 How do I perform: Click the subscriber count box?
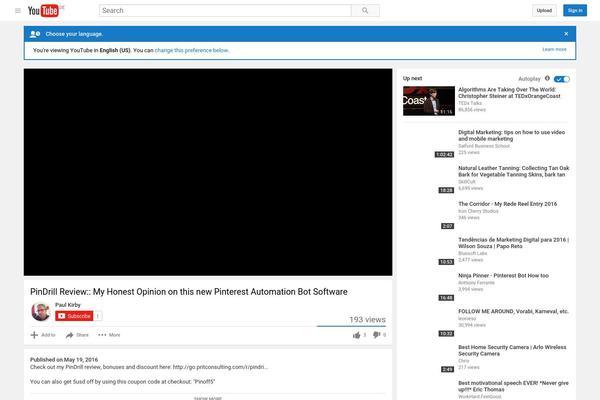point(98,316)
